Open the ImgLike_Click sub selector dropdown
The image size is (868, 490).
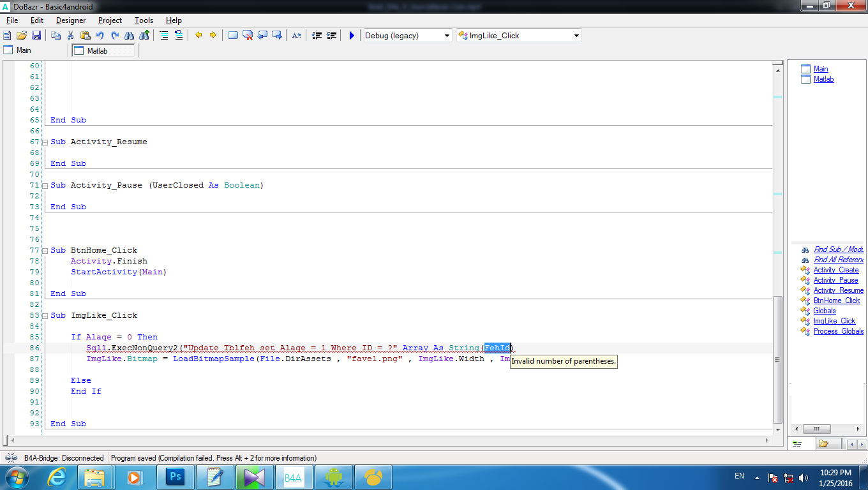pyautogui.click(x=576, y=36)
